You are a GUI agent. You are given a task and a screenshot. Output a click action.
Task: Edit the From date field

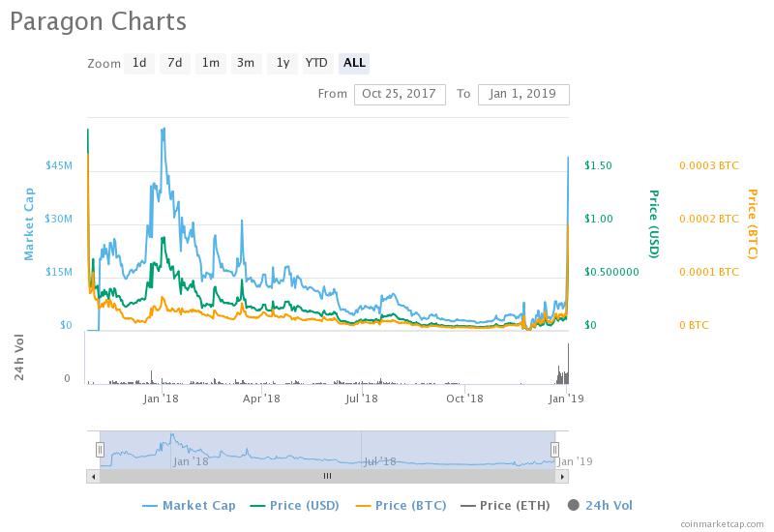tap(400, 94)
